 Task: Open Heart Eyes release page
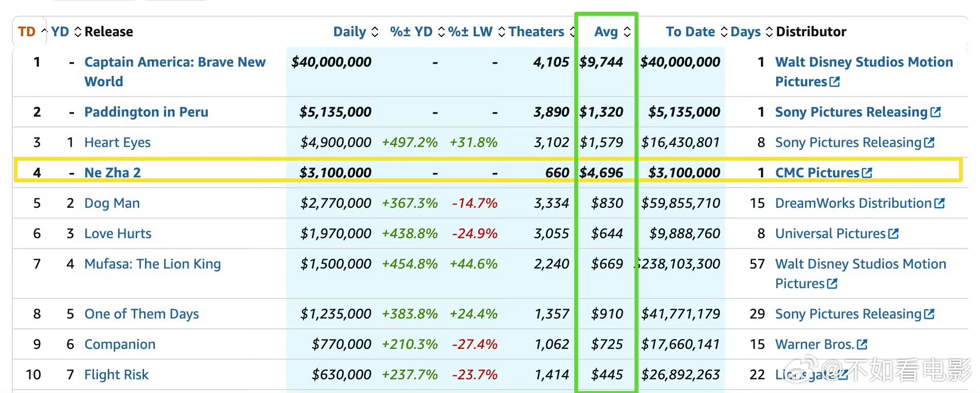point(117,143)
